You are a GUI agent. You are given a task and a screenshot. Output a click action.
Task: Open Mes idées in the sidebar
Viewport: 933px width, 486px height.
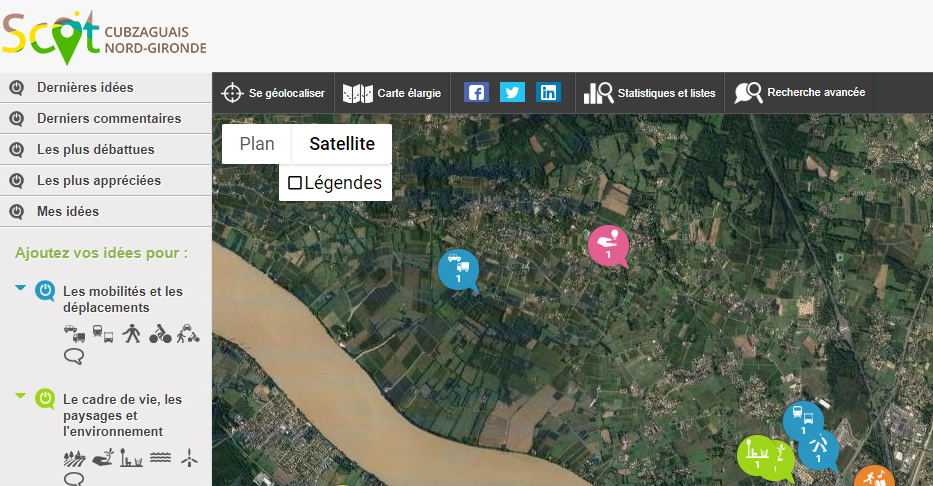(x=106, y=211)
